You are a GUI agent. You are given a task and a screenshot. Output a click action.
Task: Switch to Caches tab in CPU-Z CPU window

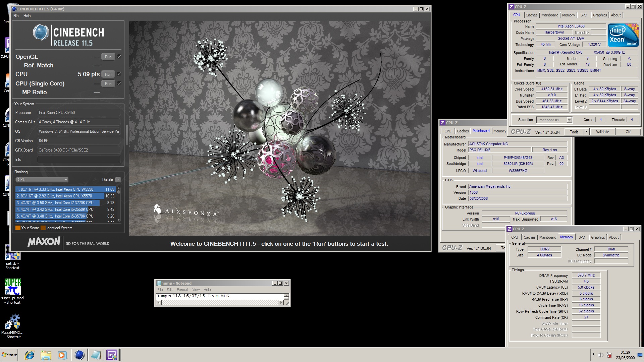[531, 15]
